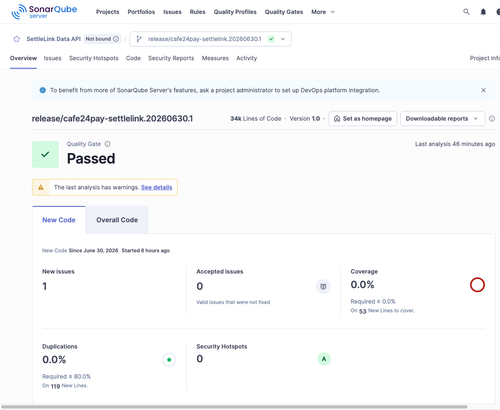Click the green duplications indicator

[169, 360]
